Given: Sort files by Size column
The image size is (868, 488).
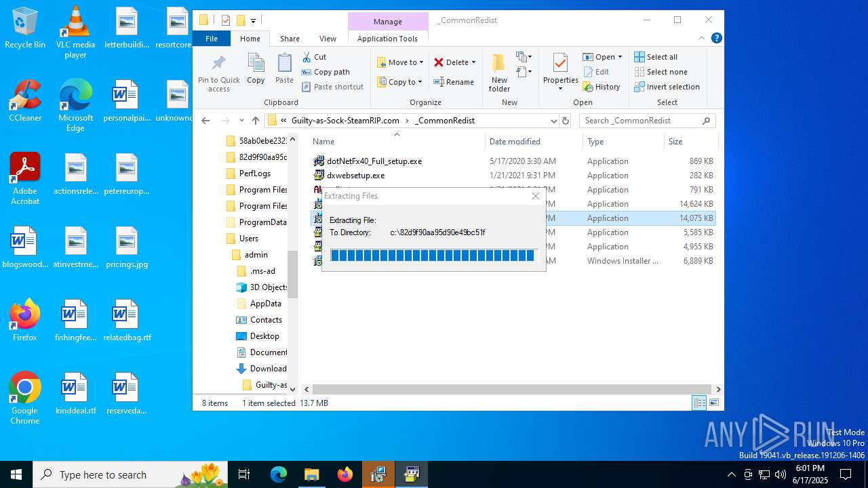Looking at the screenshot, I should coord(690,142).
